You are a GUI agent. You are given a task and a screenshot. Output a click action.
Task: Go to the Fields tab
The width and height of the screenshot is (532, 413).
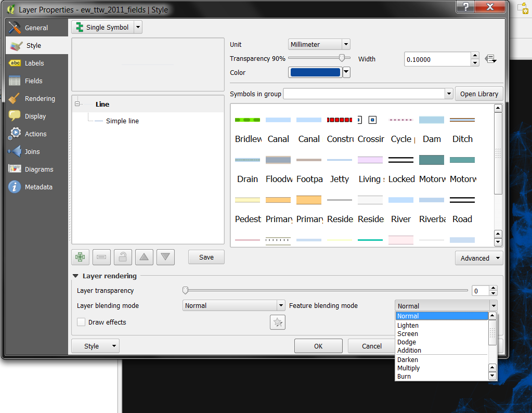36,81
